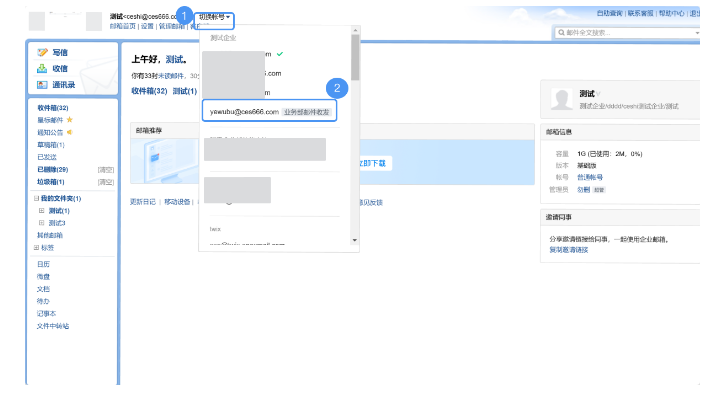The width and height of the screenshot is (702, 395).
Task: Click the account list scrollbar down arrow
Action: pyautogui.click(x=355, y=240)
